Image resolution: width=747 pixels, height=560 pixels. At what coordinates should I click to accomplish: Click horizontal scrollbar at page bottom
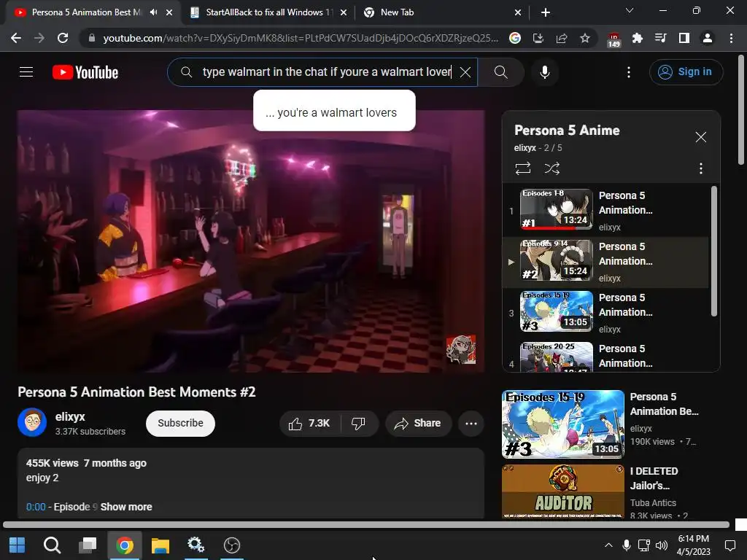coord(366,525)
